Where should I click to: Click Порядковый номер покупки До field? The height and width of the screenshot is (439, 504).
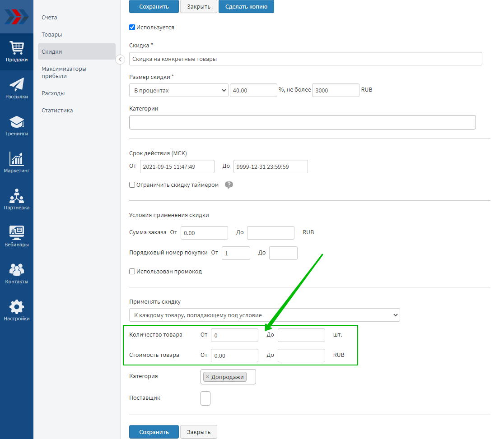click(283, 253)
